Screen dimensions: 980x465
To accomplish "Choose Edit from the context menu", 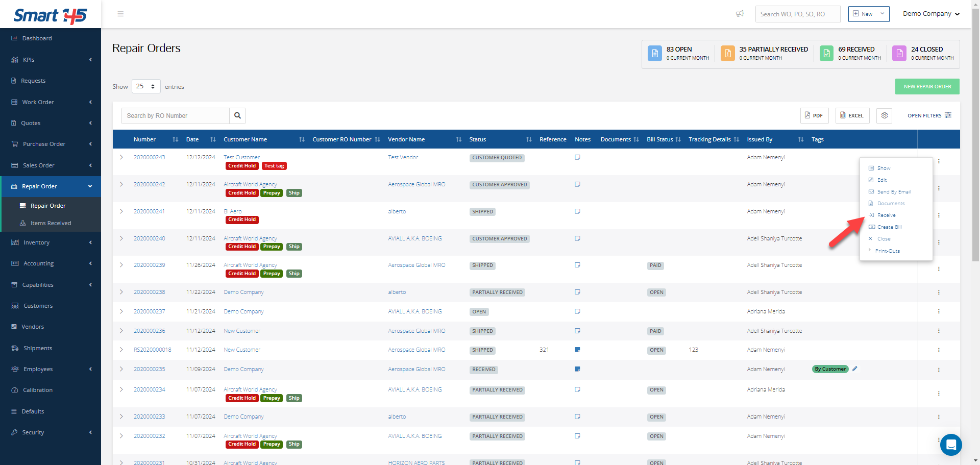I will point(882,180).
